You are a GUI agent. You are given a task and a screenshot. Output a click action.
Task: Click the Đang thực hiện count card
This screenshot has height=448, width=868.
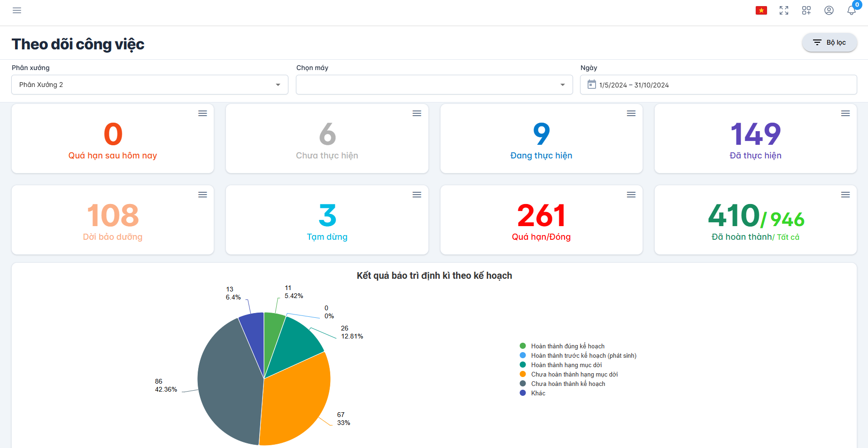coord(541,139)
